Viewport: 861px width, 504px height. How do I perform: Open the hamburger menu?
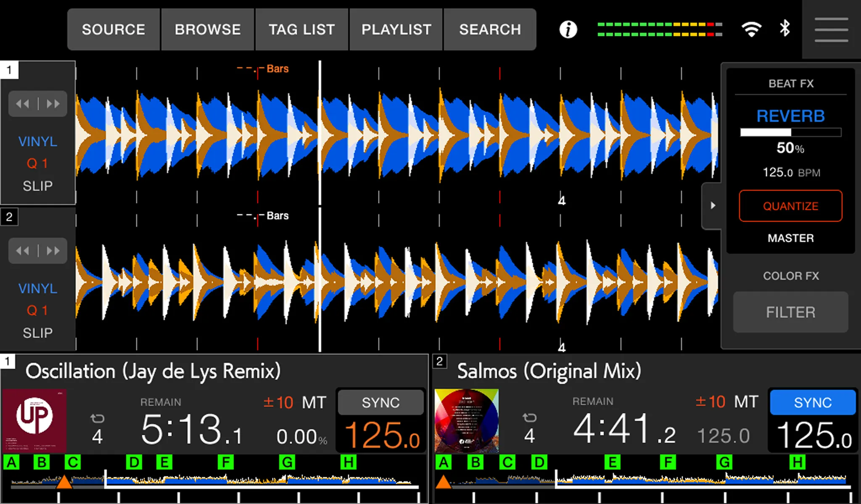tap(831, 29)
